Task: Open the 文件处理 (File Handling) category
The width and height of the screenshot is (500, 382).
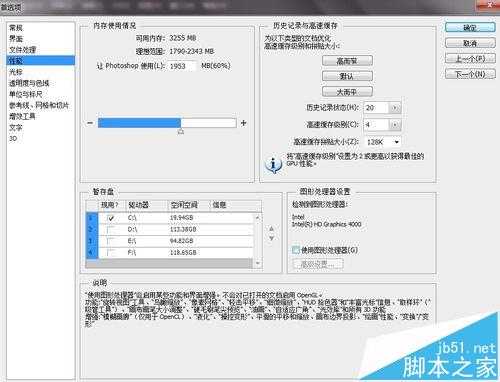Action: pyautogui.click(x=22, y=50)
